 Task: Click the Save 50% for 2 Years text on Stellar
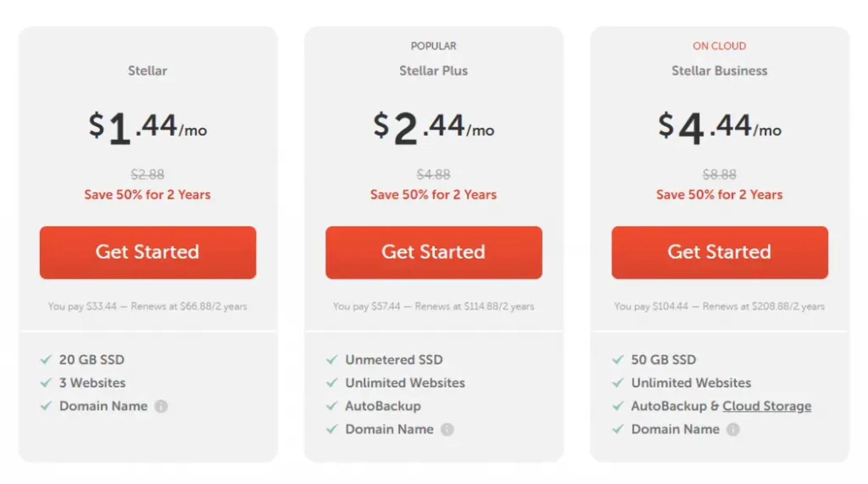[x=147, y=195]
